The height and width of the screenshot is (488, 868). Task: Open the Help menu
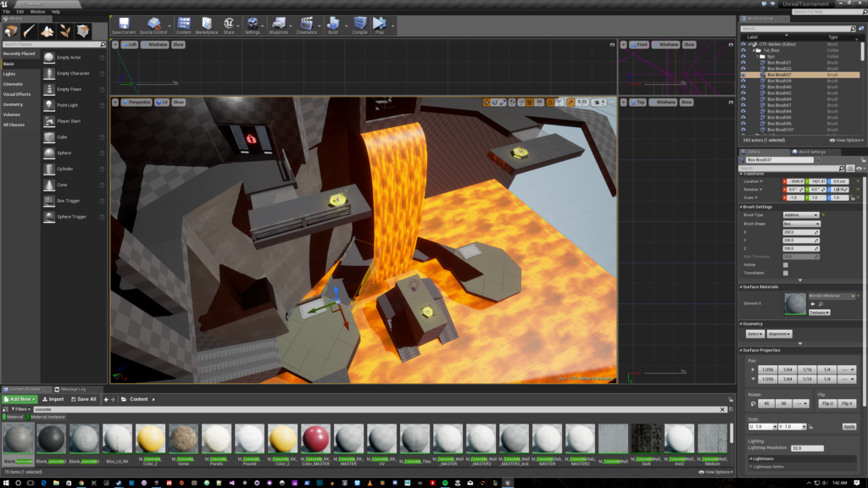click(56, 12)
